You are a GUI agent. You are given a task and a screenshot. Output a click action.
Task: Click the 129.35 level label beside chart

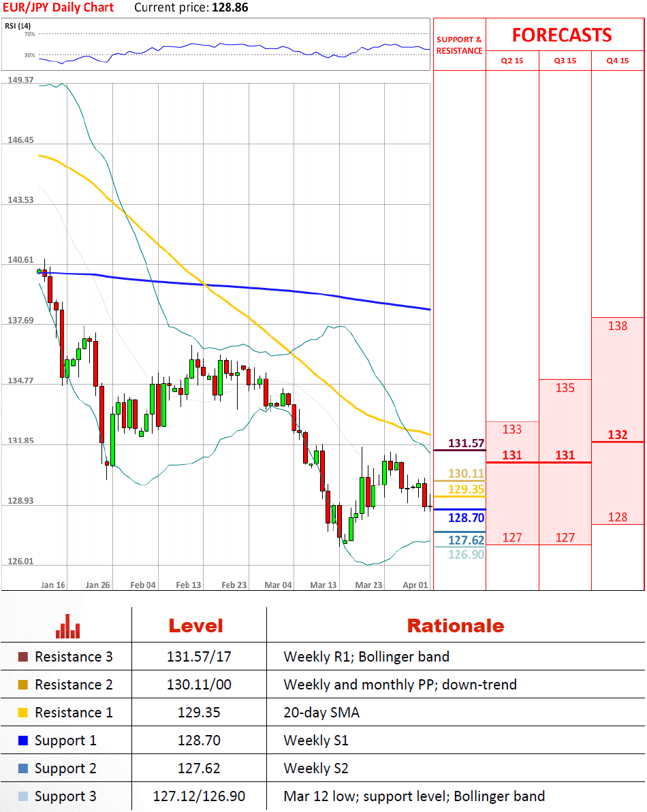[x=467, y=489]
